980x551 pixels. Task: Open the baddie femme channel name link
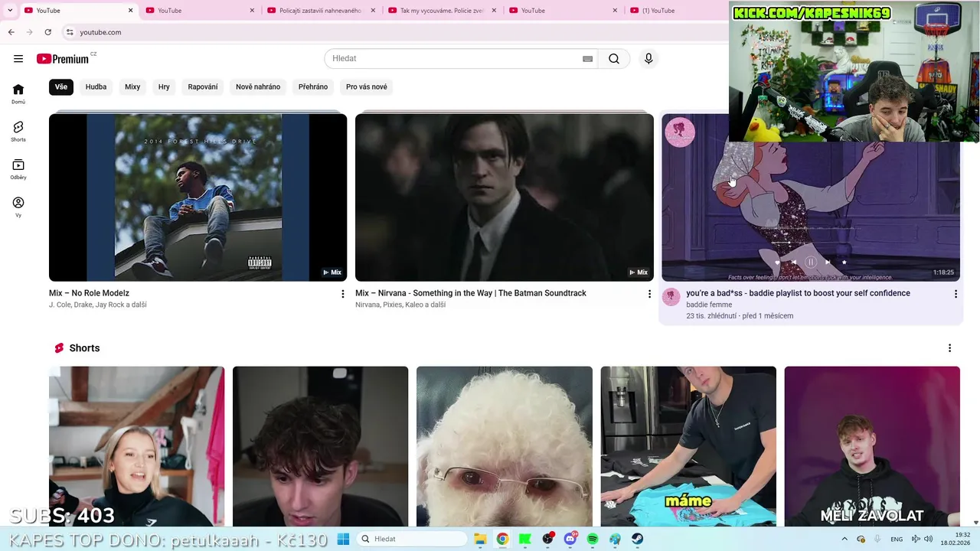tap(709, 305)
